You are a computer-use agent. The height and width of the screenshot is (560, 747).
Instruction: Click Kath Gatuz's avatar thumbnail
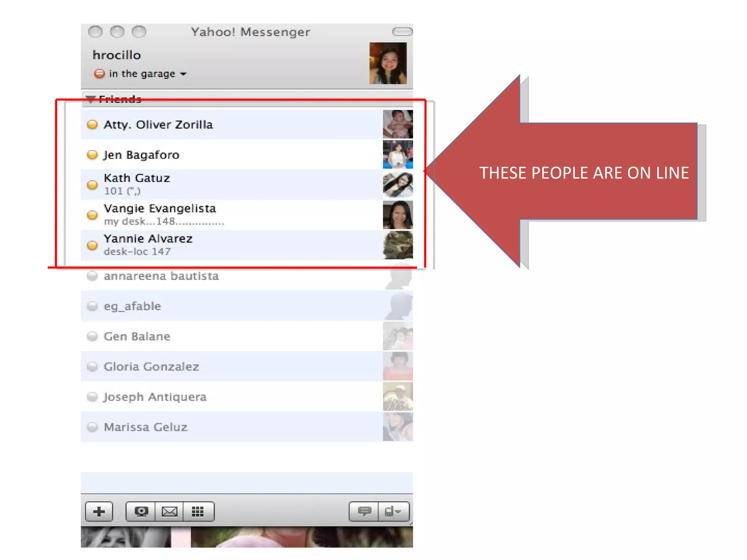398,185
